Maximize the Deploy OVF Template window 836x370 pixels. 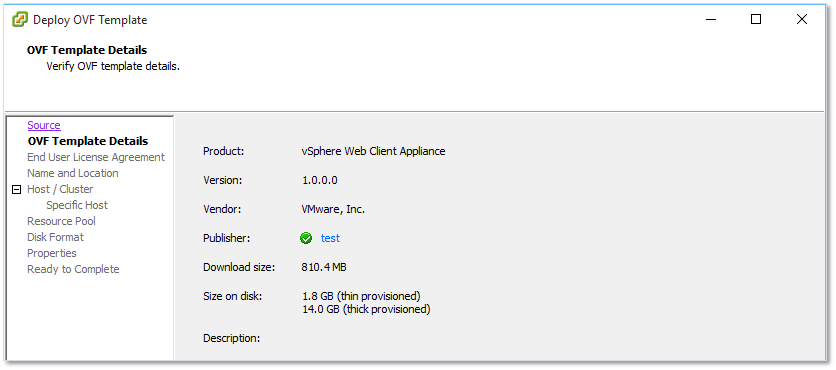point(756,20)
